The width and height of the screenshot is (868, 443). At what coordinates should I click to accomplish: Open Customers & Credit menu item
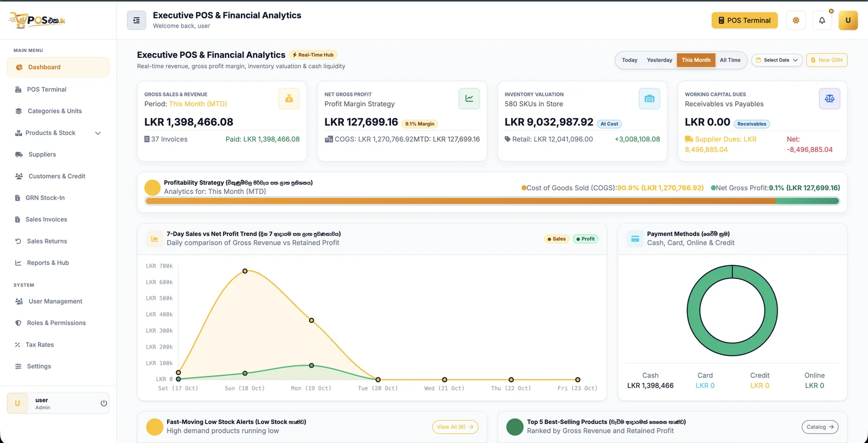58,176
